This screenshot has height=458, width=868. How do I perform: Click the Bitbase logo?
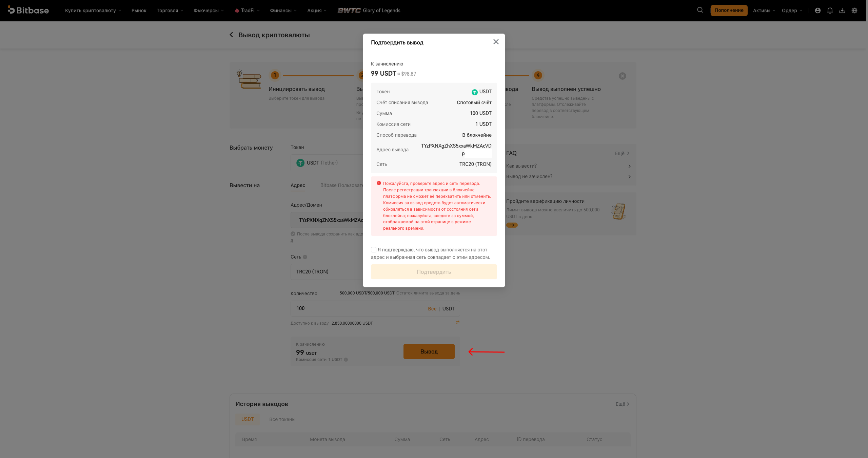(28, 10)
